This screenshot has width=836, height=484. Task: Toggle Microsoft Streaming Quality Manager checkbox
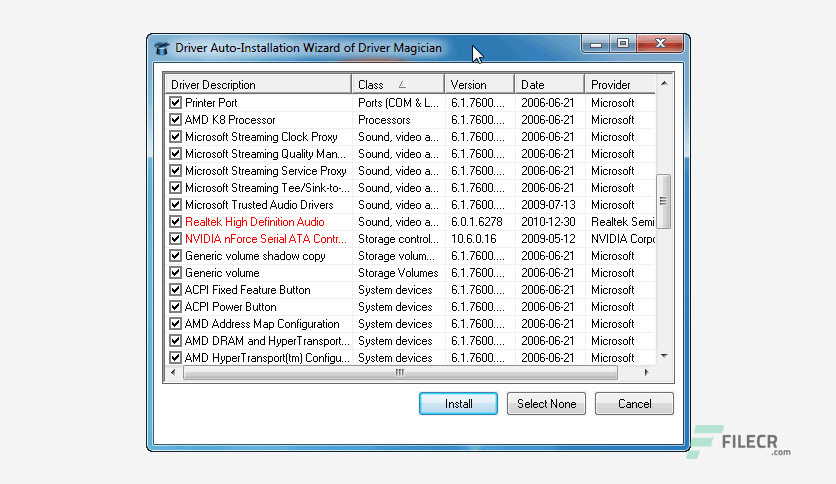pyautogui.click(x=175, y=154)
